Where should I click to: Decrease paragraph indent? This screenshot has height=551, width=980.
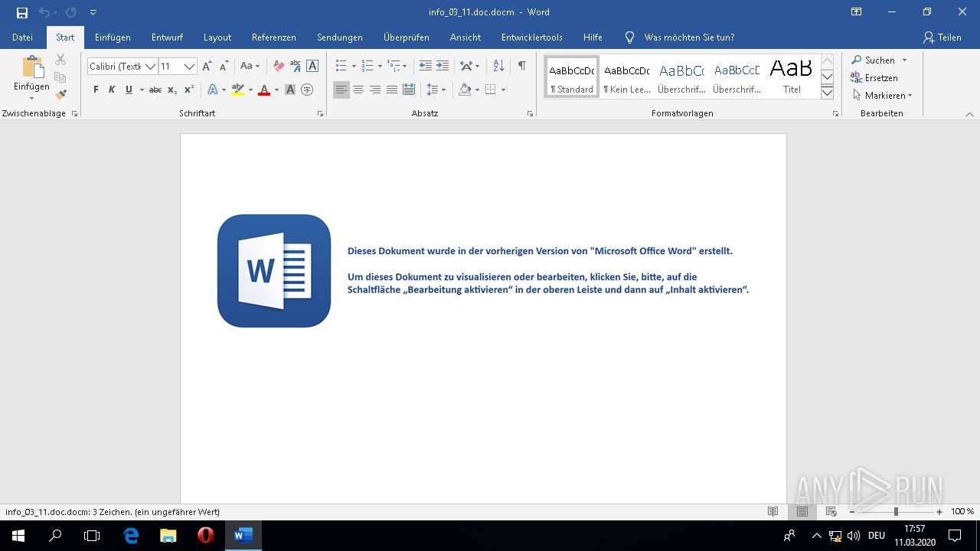pyautogui.click(x=426, y=67)
